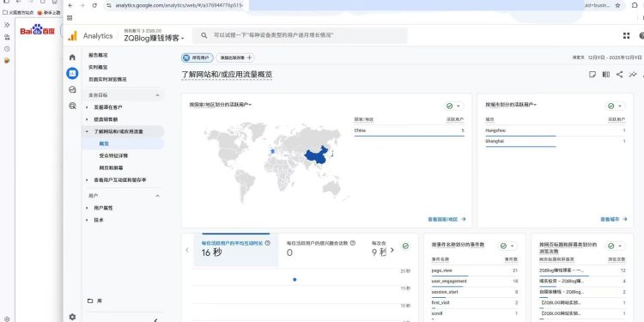Click the 所有用户 segment chip

tap(197, 58)
